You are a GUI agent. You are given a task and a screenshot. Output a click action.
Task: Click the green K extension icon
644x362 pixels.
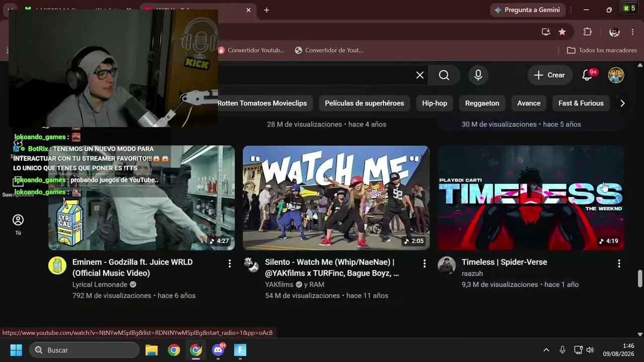pos(629,8)
